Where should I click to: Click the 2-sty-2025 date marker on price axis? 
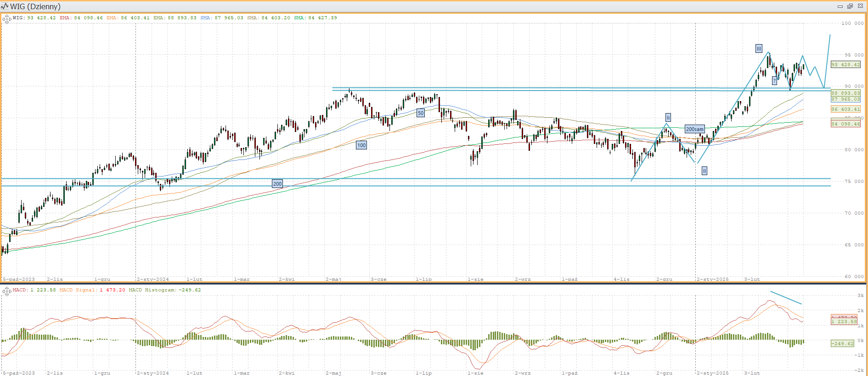coord(712,279)
